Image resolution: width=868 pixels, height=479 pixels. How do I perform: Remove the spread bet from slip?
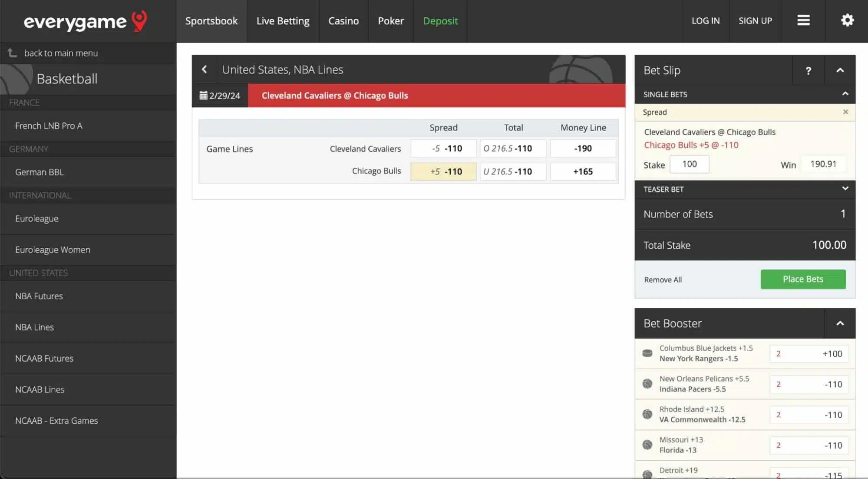845,112
